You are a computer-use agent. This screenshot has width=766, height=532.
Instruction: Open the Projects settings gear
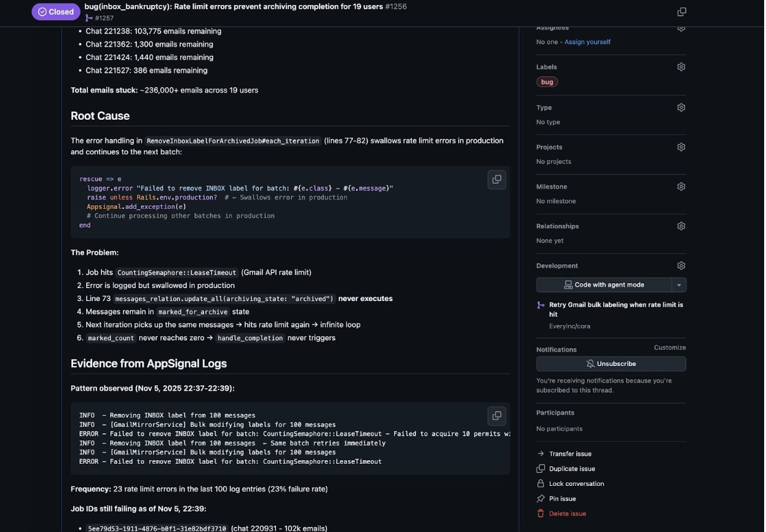tap(681, 147)
